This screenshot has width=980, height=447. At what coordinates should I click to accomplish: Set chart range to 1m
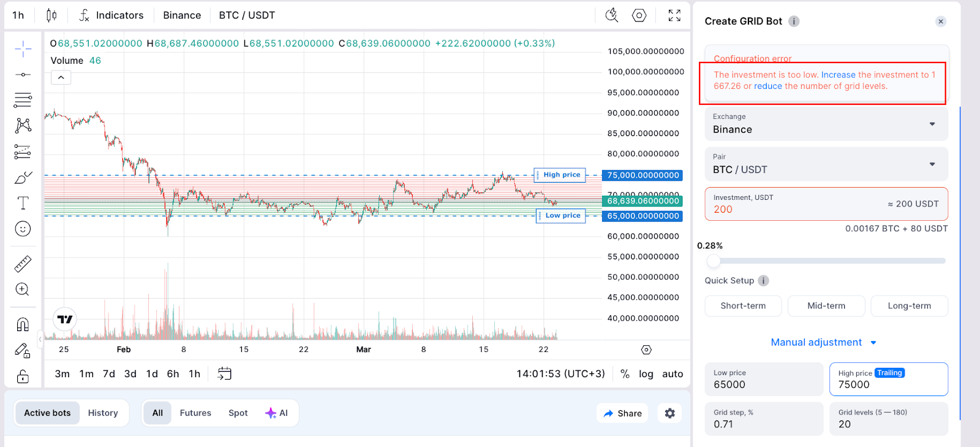(86, 373)
